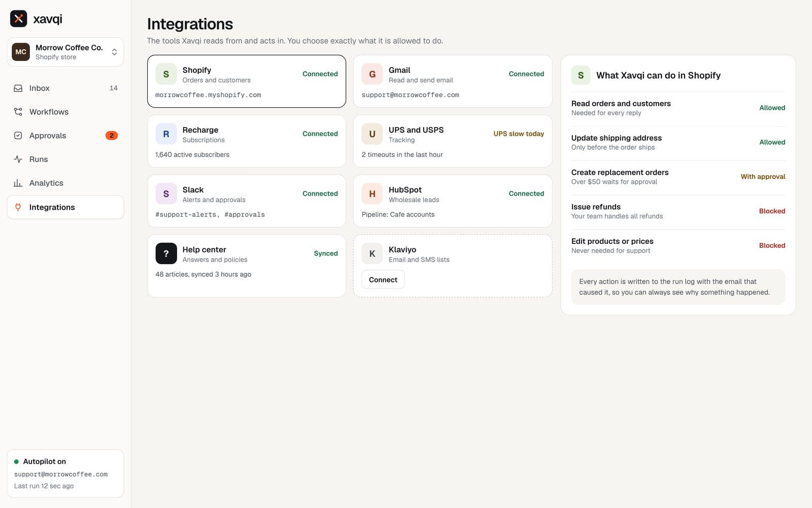Go to Workflows in the sidebar

coord(65,112)
